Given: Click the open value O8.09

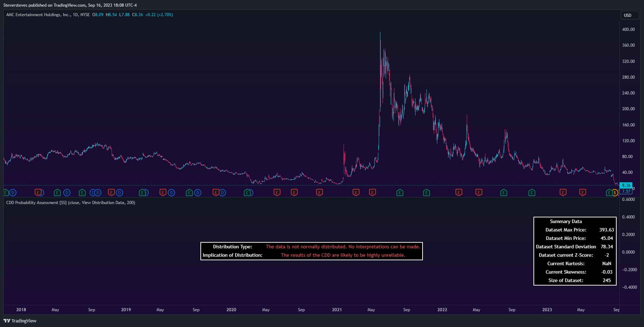Looking at the screenshot, I should [x=98, y=15].
